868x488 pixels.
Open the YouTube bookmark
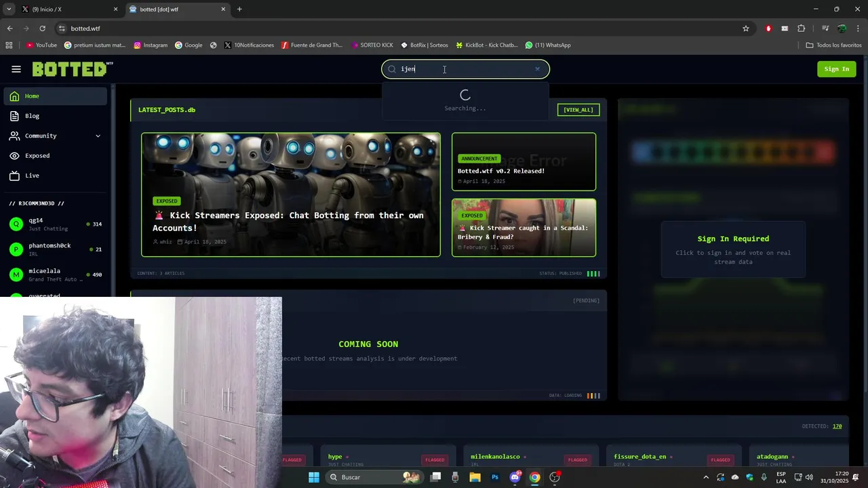click(41, 45)
